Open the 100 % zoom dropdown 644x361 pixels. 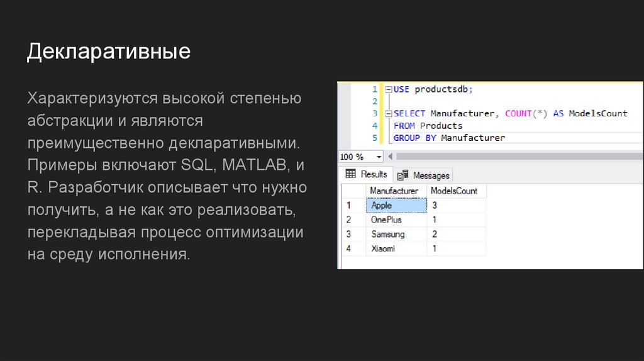click(379, 157)
